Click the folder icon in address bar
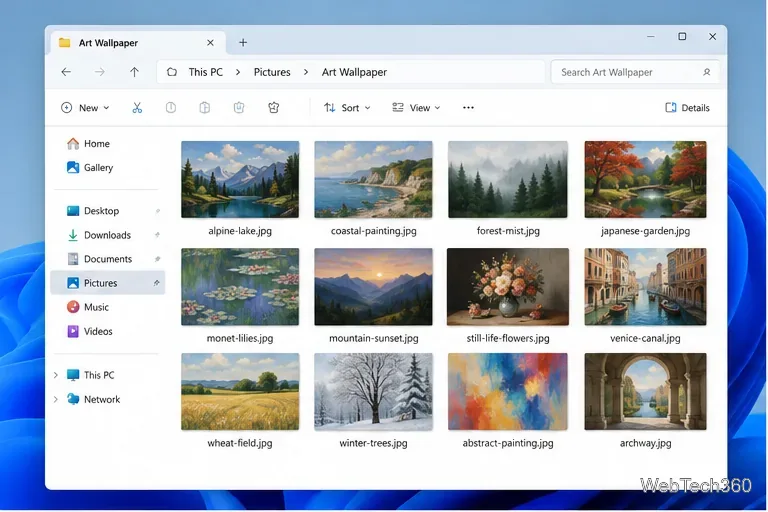768x512 pixels. [171, 72]
